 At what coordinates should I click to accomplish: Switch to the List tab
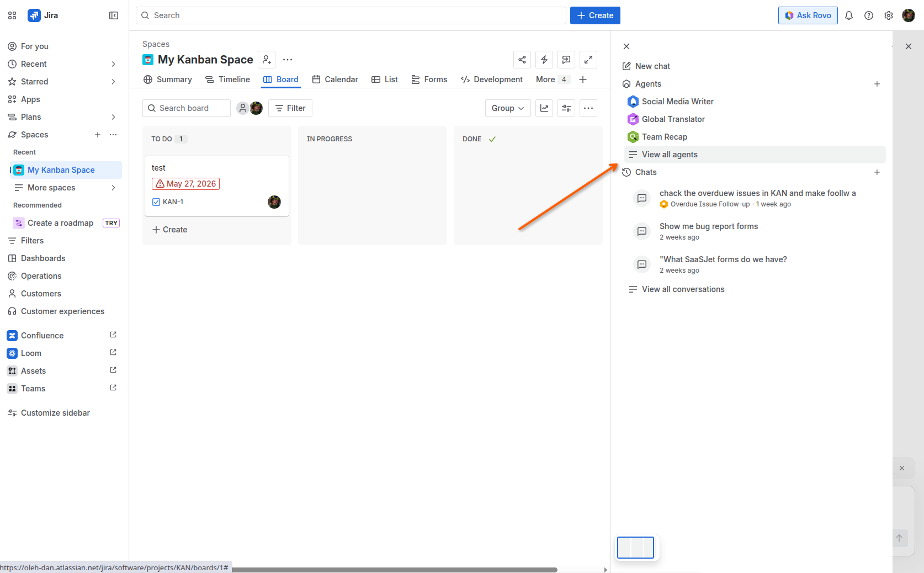385,79
